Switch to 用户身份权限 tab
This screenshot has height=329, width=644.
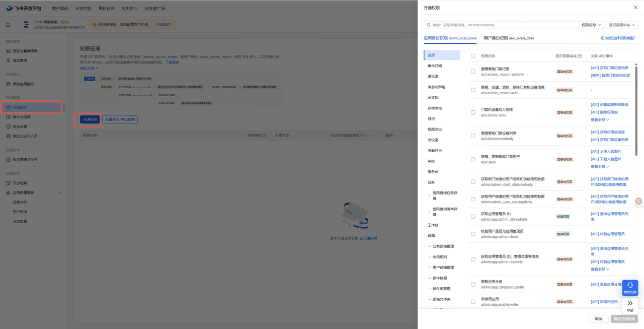(x=509, y=38)
